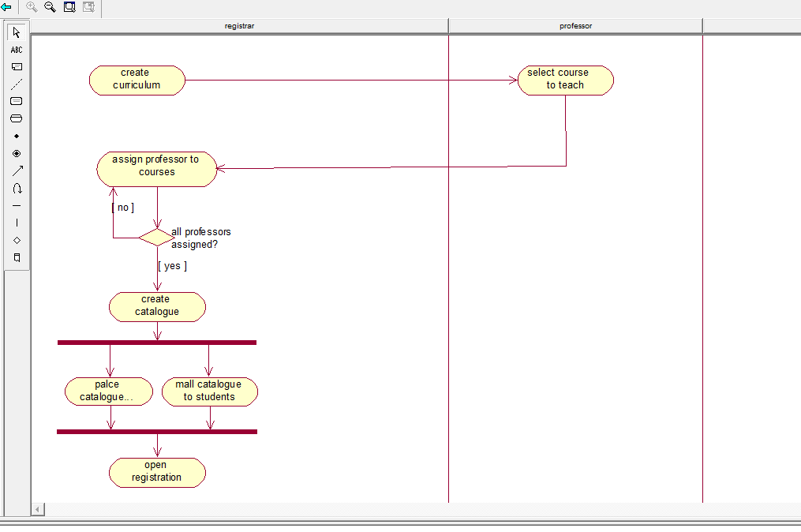801x532 pixels.
Task: Click the upper fork synchronization bar
Action: 157,343
